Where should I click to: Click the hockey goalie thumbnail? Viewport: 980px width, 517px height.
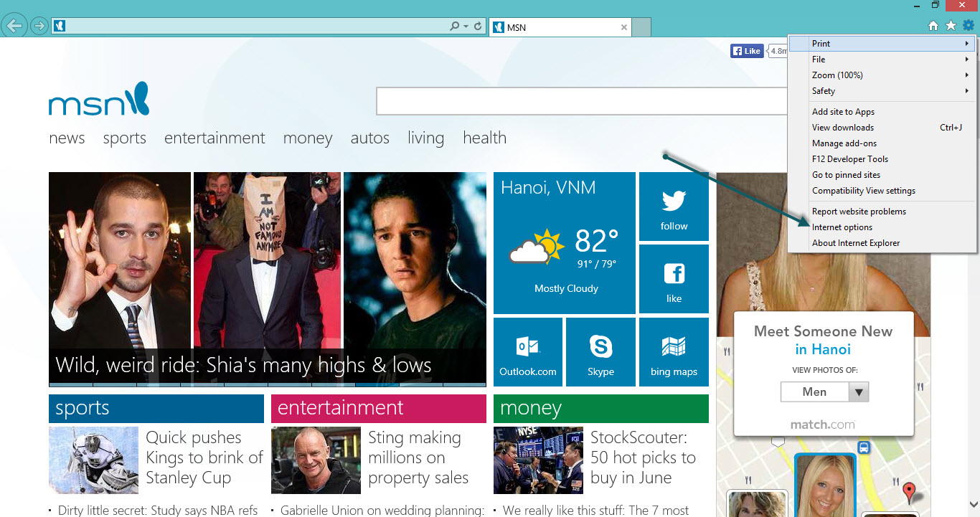93,460
